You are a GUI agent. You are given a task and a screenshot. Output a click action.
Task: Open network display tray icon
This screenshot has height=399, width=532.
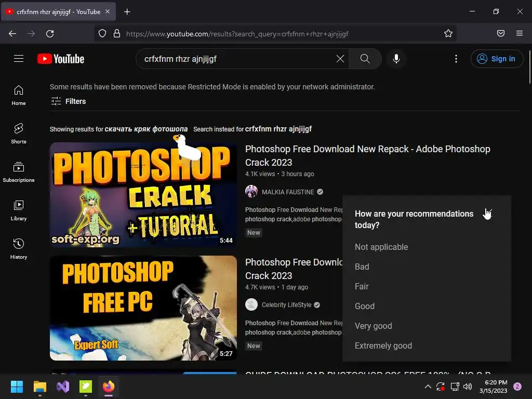click(x=455, y=387)
